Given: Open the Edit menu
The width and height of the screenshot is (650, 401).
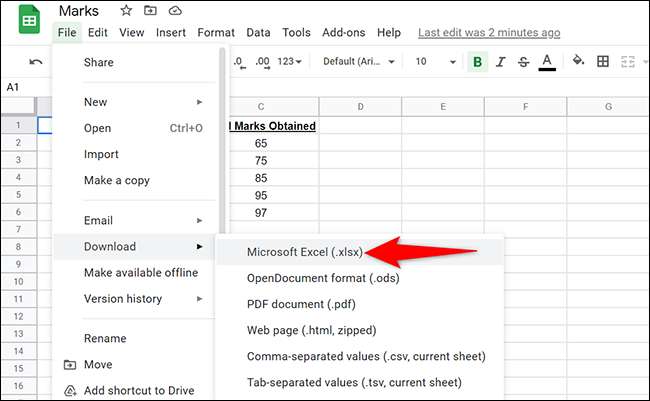Looking at the screenshot, I should (98, 32).
